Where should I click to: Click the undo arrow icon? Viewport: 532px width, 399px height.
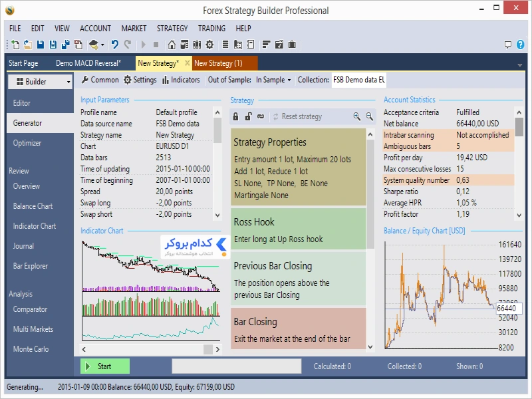[114, 45]
